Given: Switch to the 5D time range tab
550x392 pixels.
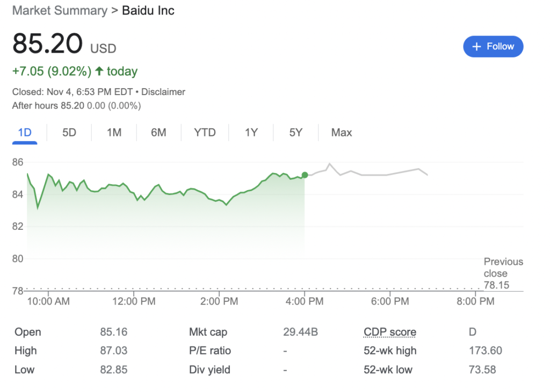Looking at the screenshot, I should [x=69, y=133].
